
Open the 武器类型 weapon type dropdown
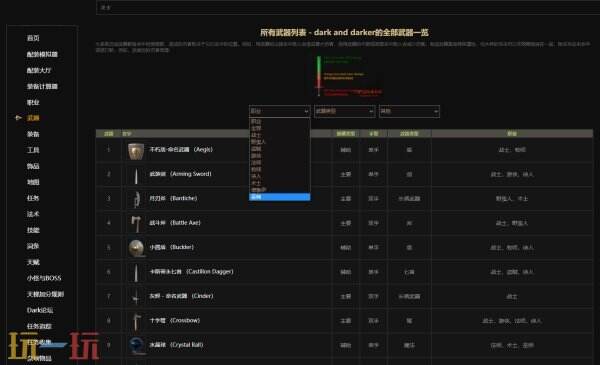344,111
